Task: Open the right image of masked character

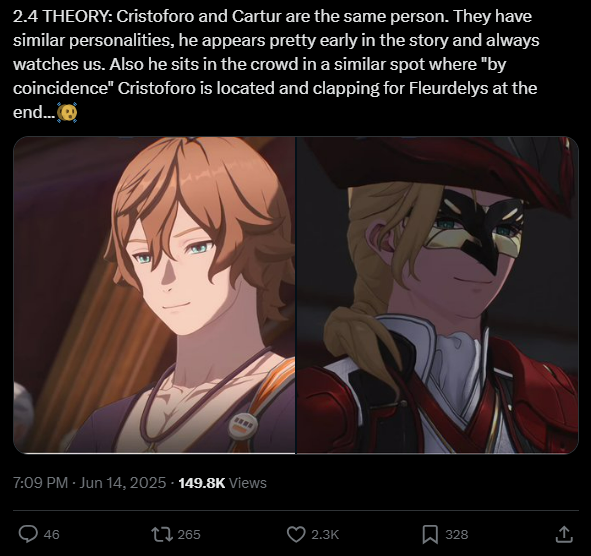Action: (x=438, y=295)
